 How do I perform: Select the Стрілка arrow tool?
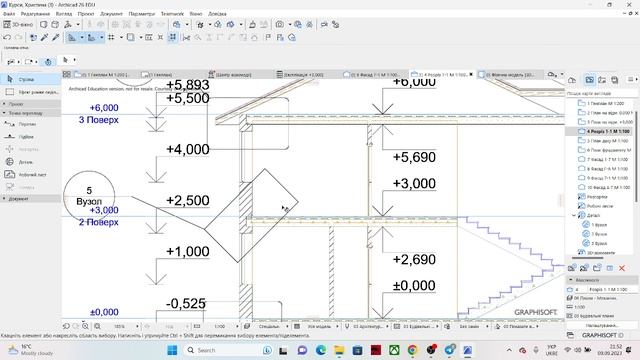coord(31,79)
